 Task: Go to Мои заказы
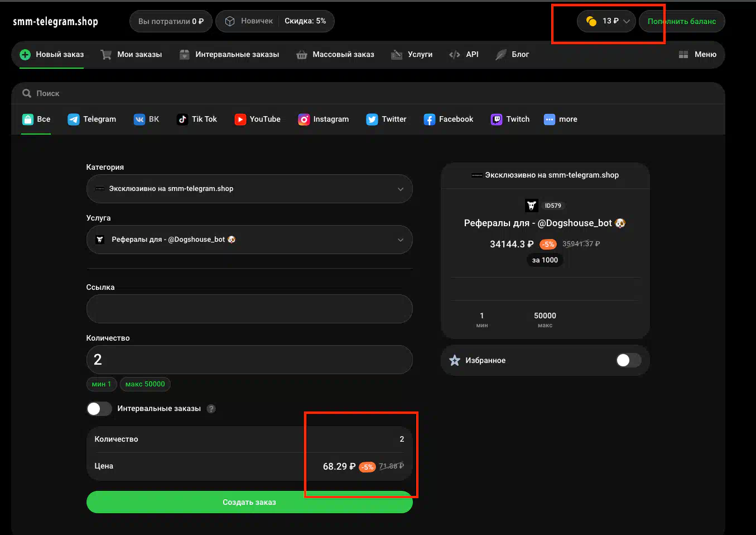(131, 55)
